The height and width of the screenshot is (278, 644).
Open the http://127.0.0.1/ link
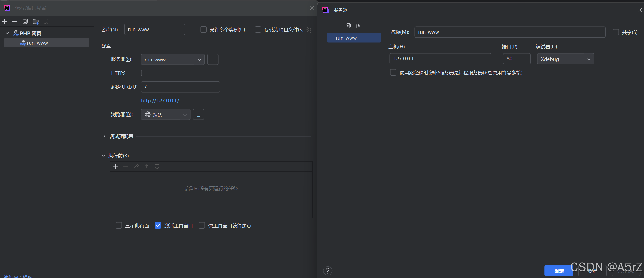click(x=160, y=101)
